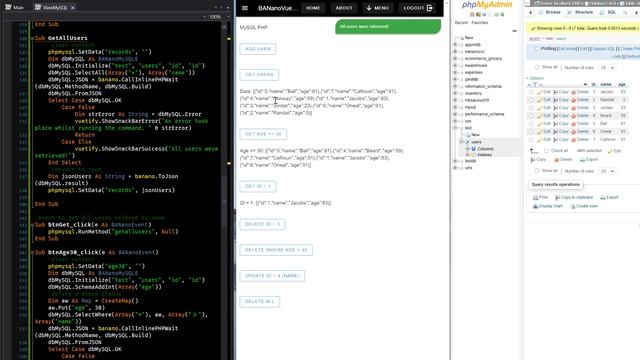Viewport: 640px width, 360px height.
Task: Go to HOME in the BANanoVue app bar
Action: pos(313,8)
